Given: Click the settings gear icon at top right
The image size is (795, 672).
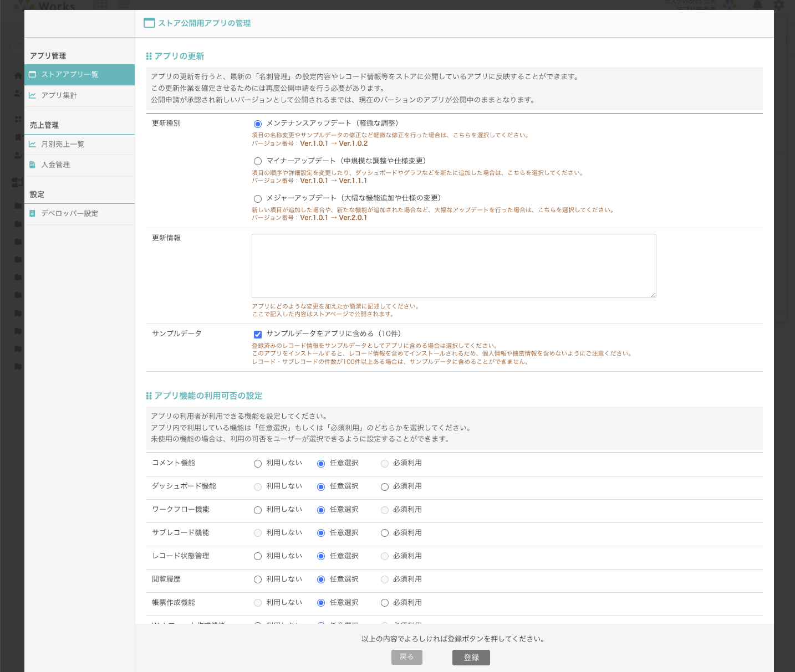Looking at the screenshot, I should 779,5.
